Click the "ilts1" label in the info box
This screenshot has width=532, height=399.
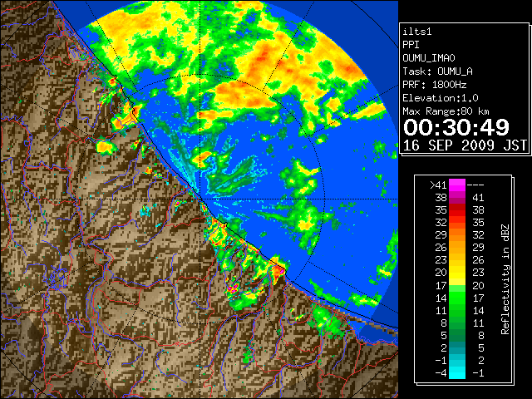point(417,32)
